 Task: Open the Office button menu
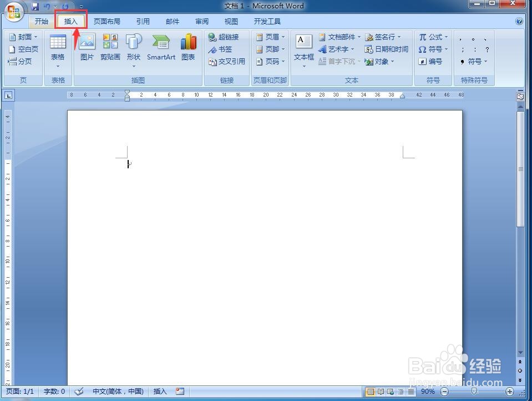click(13, 12)
